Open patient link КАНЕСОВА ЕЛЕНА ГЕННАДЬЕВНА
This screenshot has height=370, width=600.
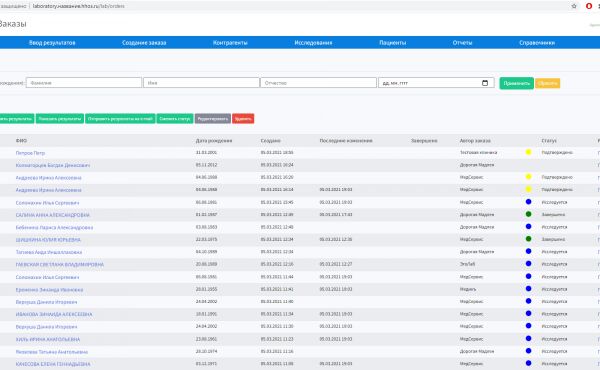point(53,364)
